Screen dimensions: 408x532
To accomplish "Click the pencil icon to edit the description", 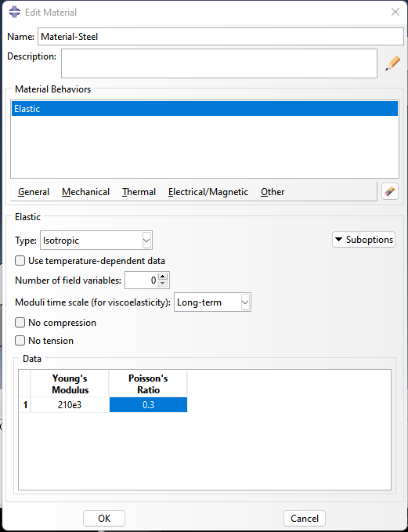I will pos(392,63).
